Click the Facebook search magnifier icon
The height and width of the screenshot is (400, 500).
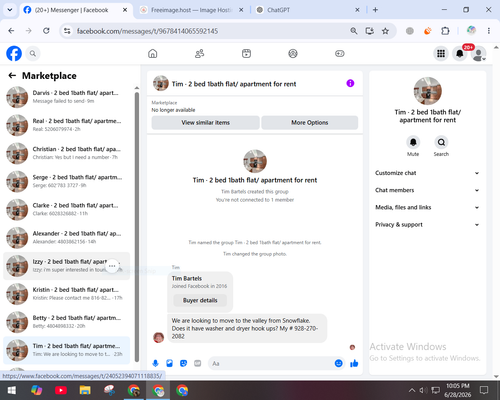pos(33,53)
